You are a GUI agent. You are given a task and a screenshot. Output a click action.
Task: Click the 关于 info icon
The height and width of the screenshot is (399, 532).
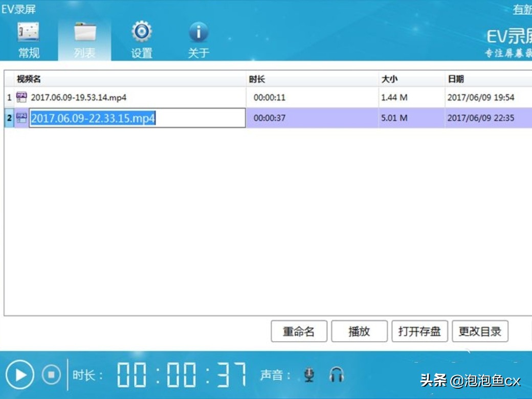[198, 32]
